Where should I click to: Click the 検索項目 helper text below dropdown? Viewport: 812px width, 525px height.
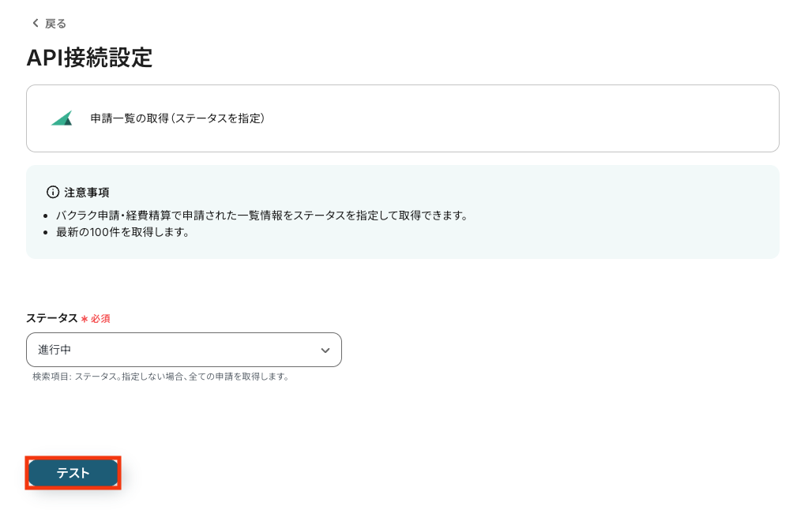click(160, 377)
